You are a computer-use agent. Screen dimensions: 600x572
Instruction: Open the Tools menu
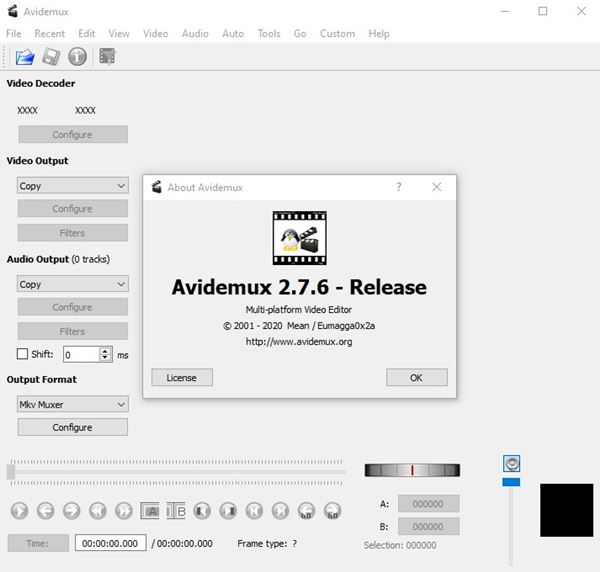click(x=269, y=34)
